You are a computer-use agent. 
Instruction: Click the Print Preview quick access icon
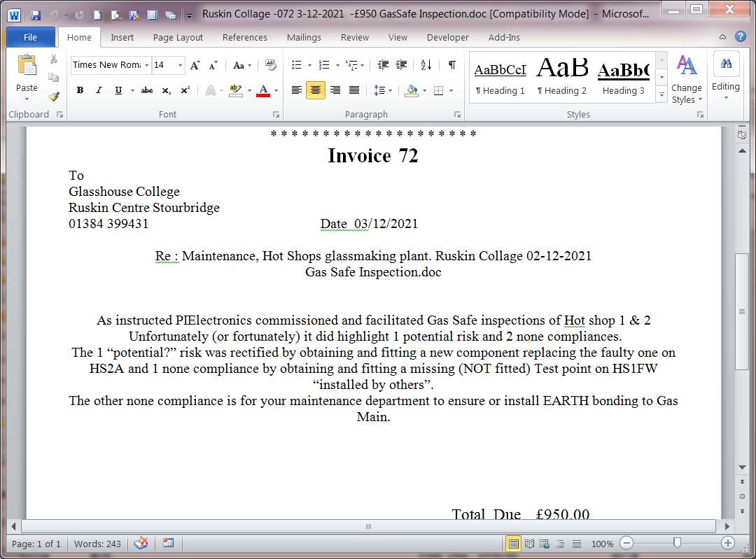[115, 15]
